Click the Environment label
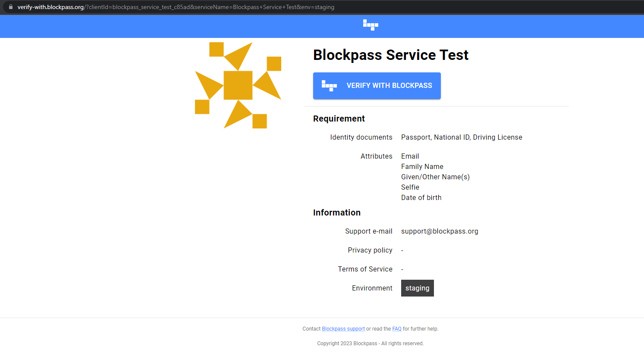The image size is (644, 356). point(372,288)
